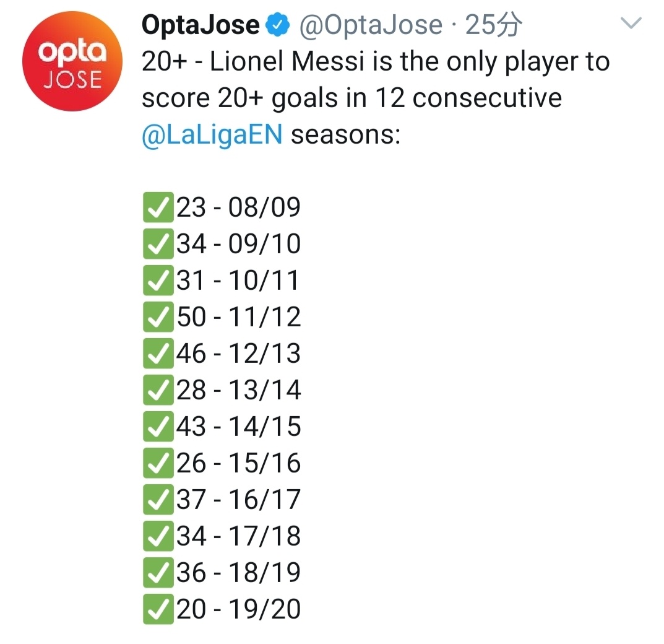Open the @LaLigaEN mention link
Screen dimensions: 664x644
tap(212, 134)
